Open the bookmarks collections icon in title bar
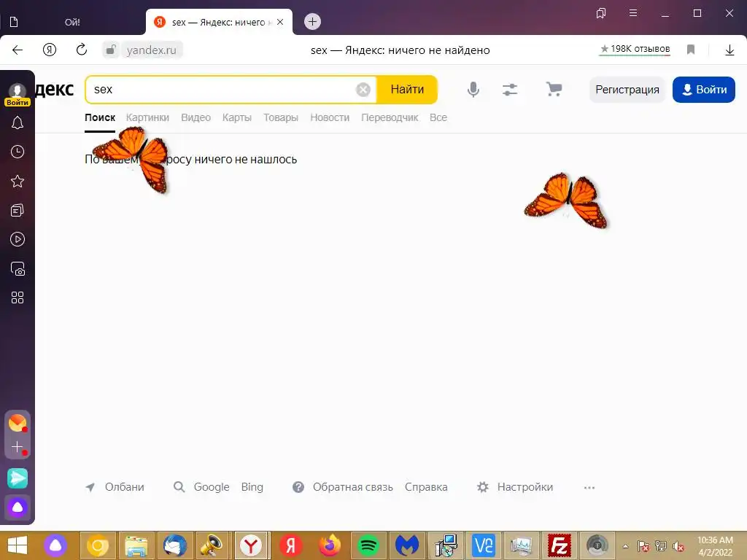Image resolution: width=747 pixels, height=560 pixels. tap(601, 13)
